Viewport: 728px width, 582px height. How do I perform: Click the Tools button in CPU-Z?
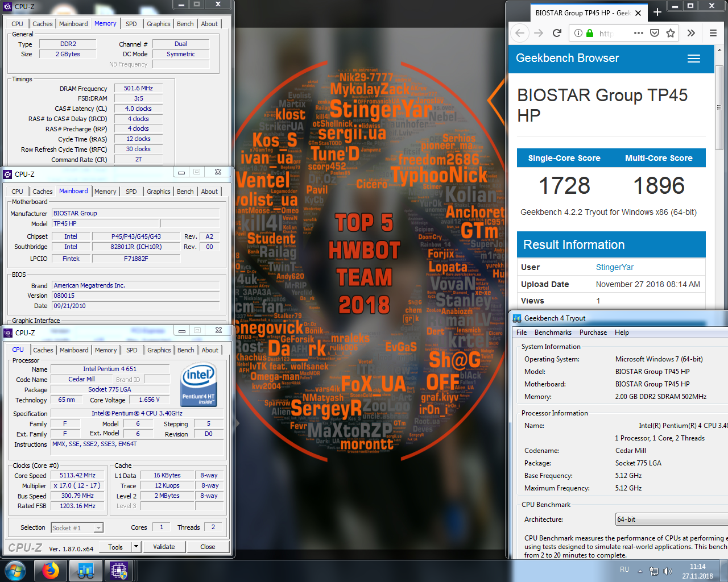(115, 547)
